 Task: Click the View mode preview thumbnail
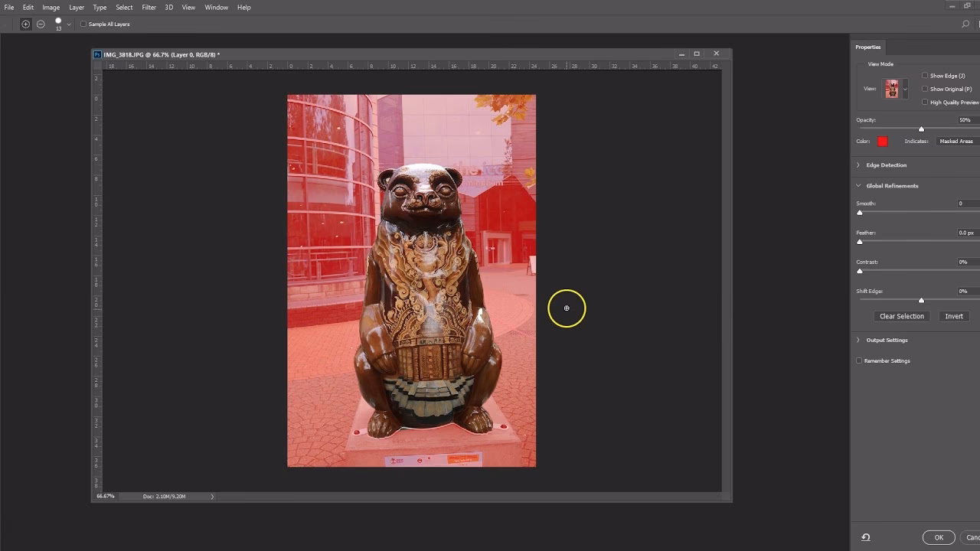[893, 88]
